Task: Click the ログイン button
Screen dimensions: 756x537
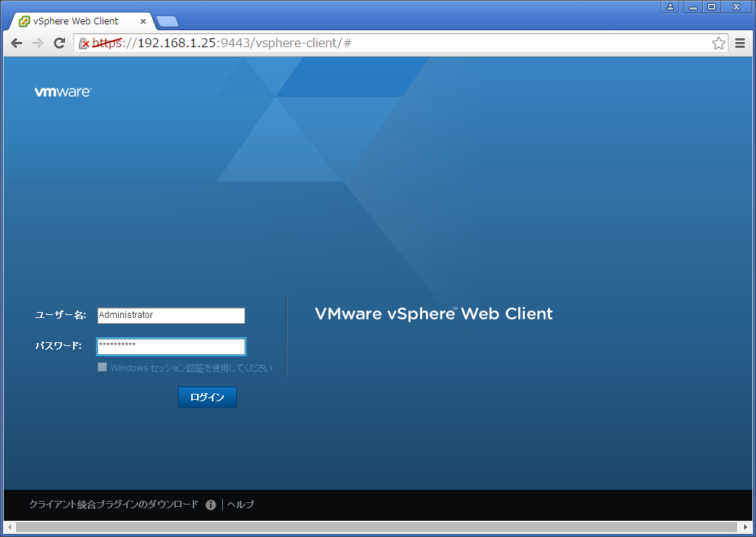Action: tap(207, 398)
